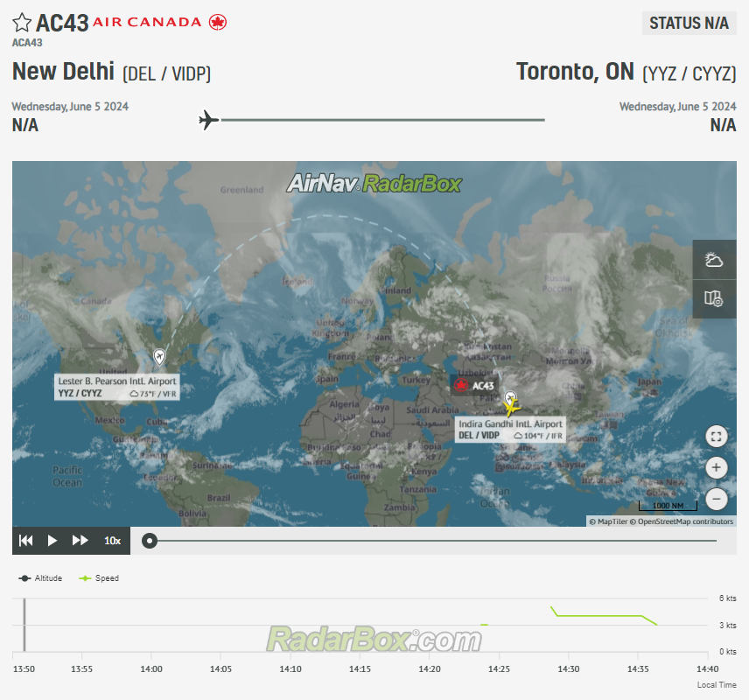749x700 pixels.
Task: Zoom in on the map
Action: pyautogui.click(x=716, y=467)
